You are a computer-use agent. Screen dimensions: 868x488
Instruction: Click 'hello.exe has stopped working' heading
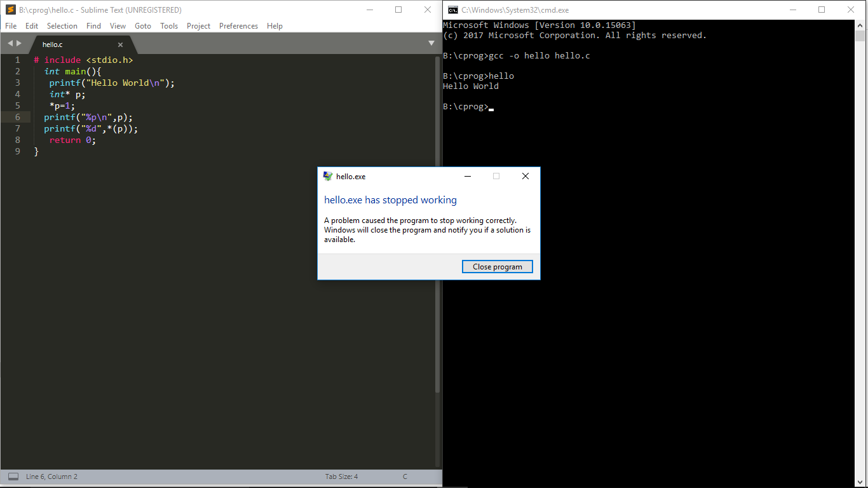(x=390, y=200)
